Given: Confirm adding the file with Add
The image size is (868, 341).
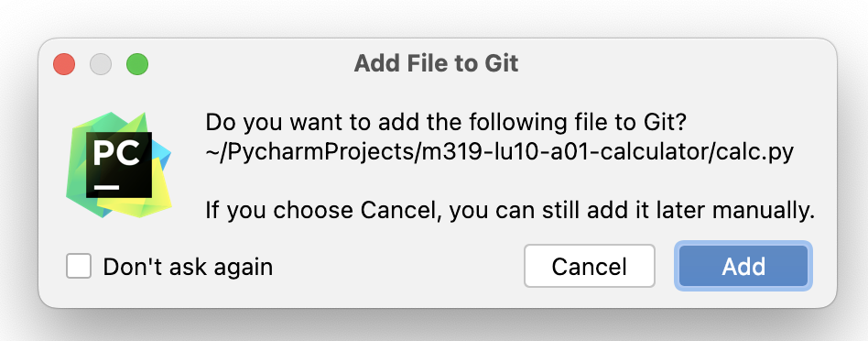Looking at the screenshot, I should coord(743,266).
